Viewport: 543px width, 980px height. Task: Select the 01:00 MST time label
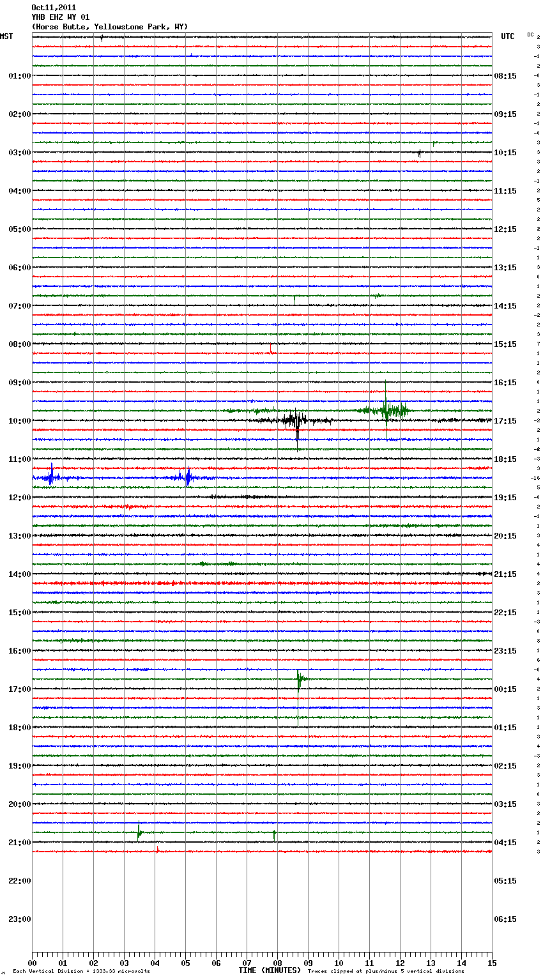click(19, 76)
